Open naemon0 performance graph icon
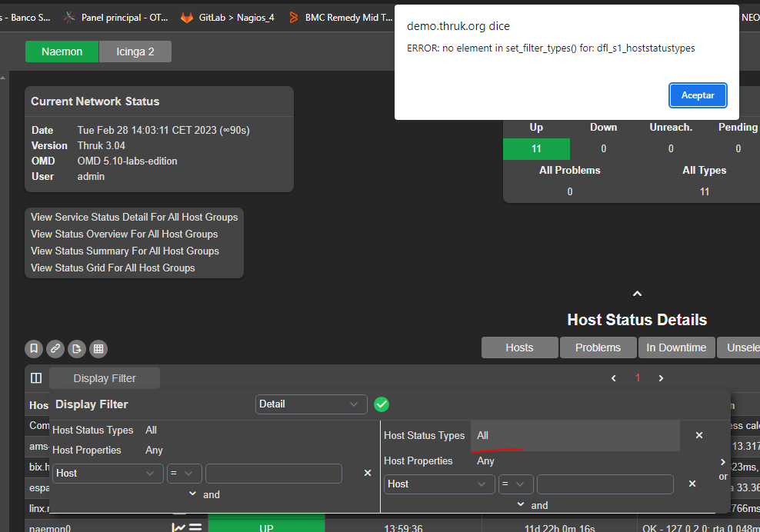 tap(178, 527)
